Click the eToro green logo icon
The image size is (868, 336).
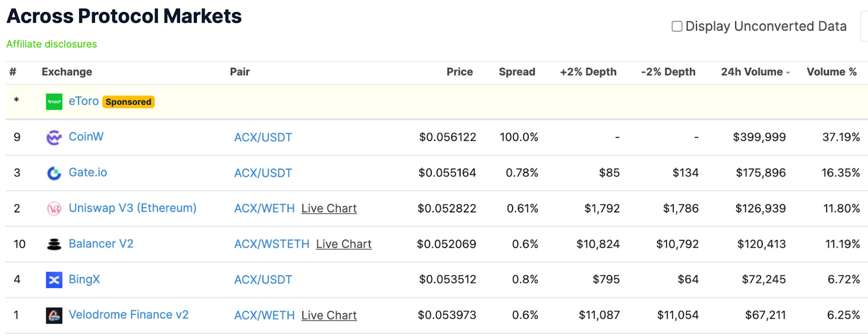coord(54,102)
